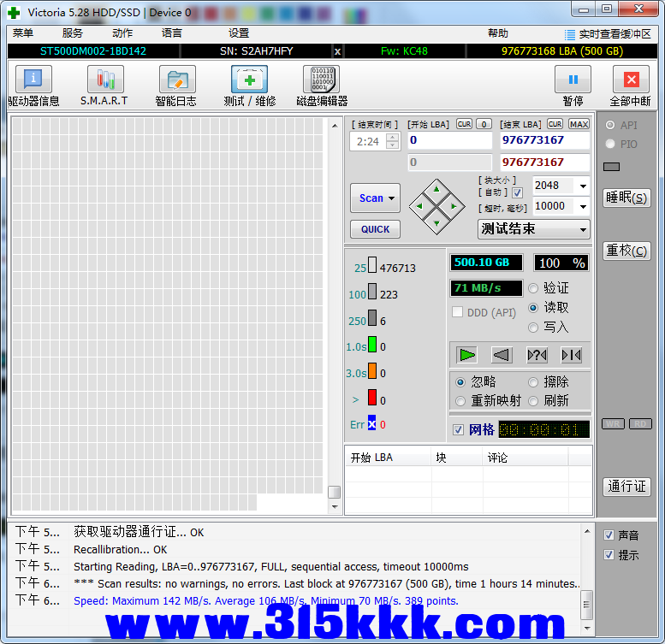Click the up arrow in the navigation diamond

[x=436, y=189]
